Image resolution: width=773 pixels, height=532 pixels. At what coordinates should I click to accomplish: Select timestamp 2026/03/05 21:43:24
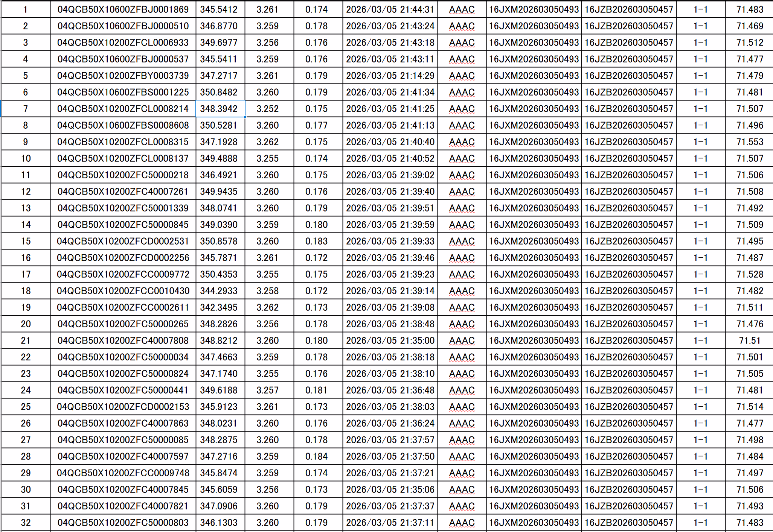click(x=390, y=26)
